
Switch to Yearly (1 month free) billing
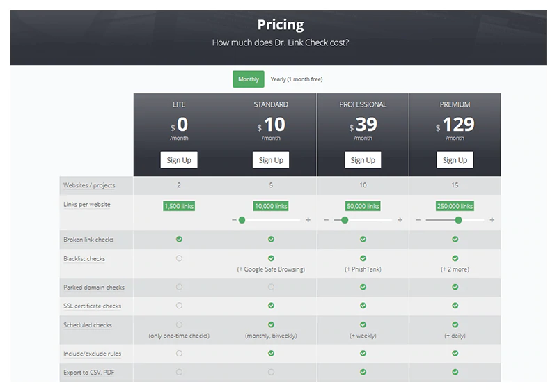pos(297,79)
